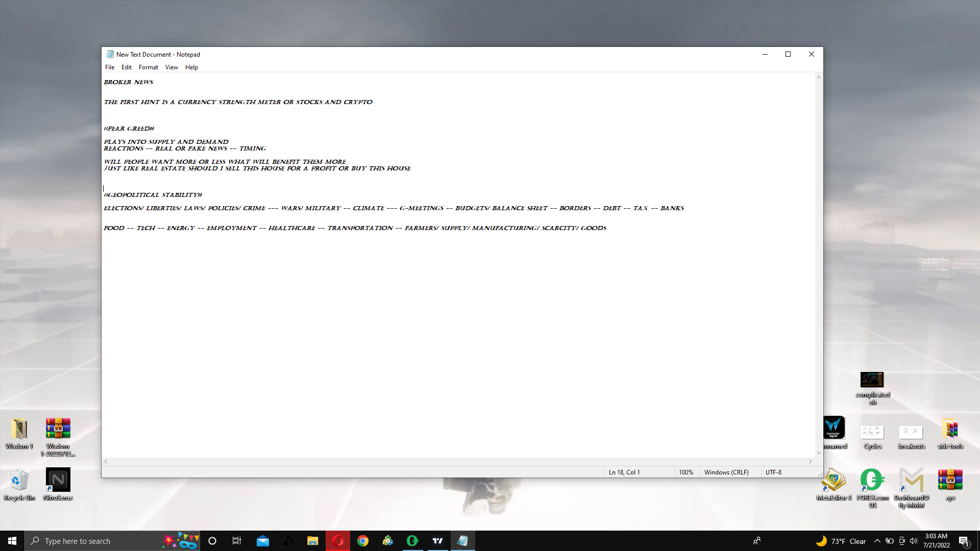Open File Explorer from taskbar

[x=313, y=541]
